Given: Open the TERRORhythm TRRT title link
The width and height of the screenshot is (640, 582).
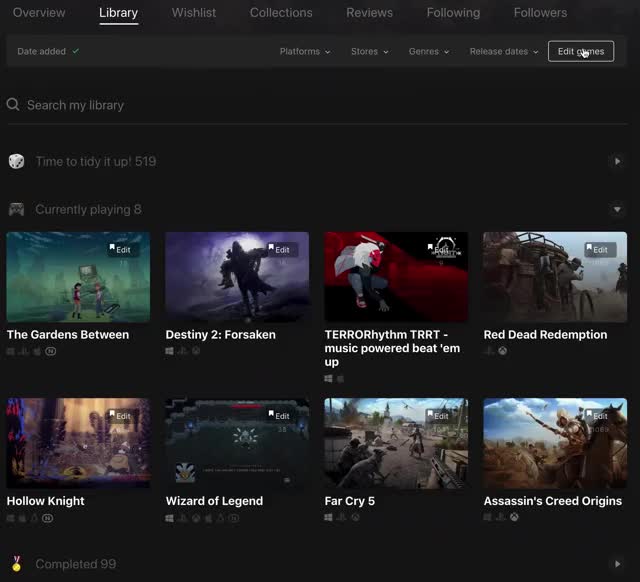Looking at the screenshot, I should [392, 348].
